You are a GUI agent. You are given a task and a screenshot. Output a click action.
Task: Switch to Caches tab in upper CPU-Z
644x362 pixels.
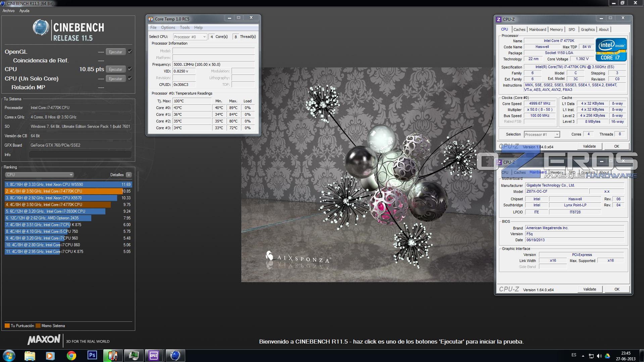519,30
